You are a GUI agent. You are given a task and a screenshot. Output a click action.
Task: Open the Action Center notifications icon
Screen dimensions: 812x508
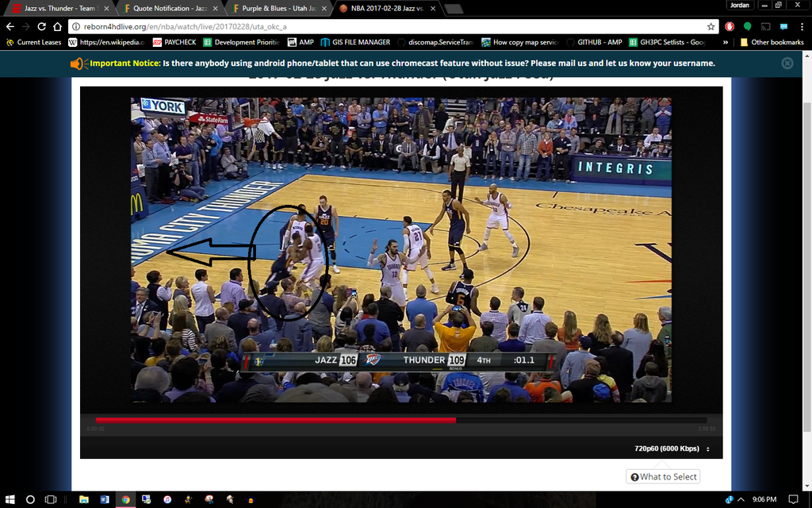pos(793,500)
